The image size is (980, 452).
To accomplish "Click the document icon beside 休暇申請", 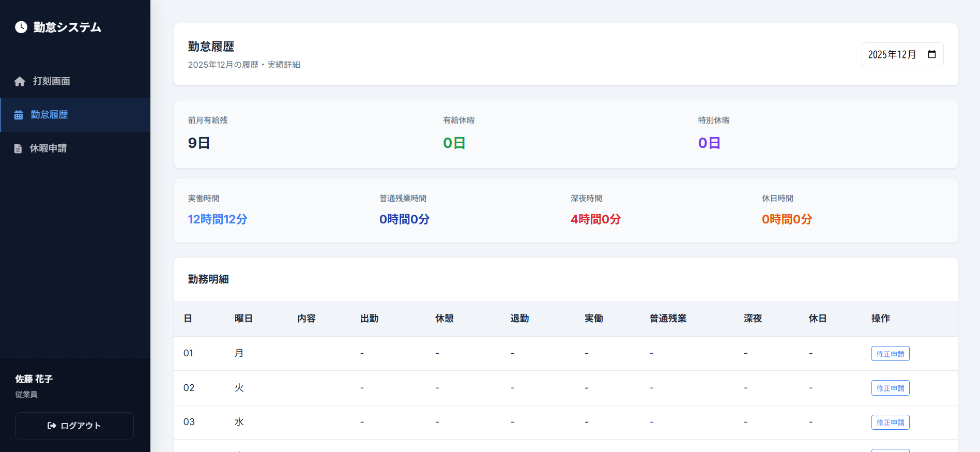I will (18, 148).
